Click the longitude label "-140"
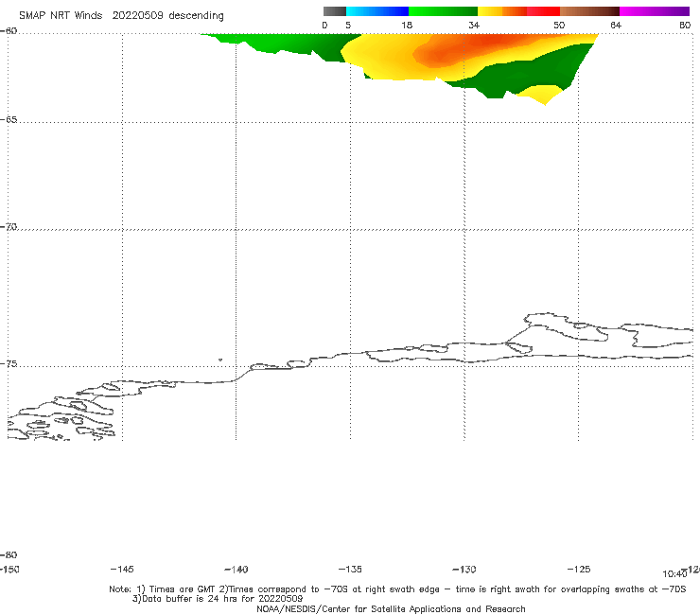Screen dimensions: 700x615 236,569
